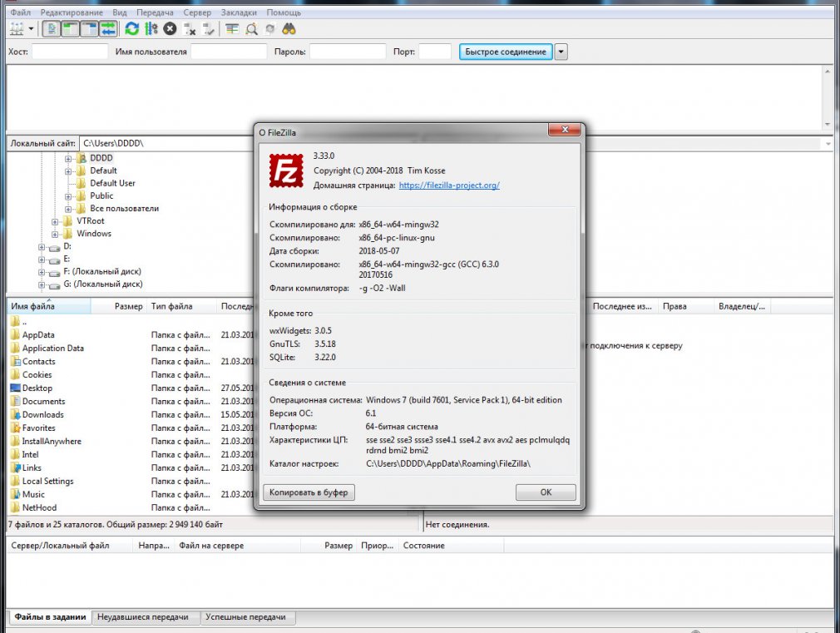Image resolution: width=840 pixels, height=633 pixels.
Task: Click the Быстрое соединение button
Action: pos(506,52)
